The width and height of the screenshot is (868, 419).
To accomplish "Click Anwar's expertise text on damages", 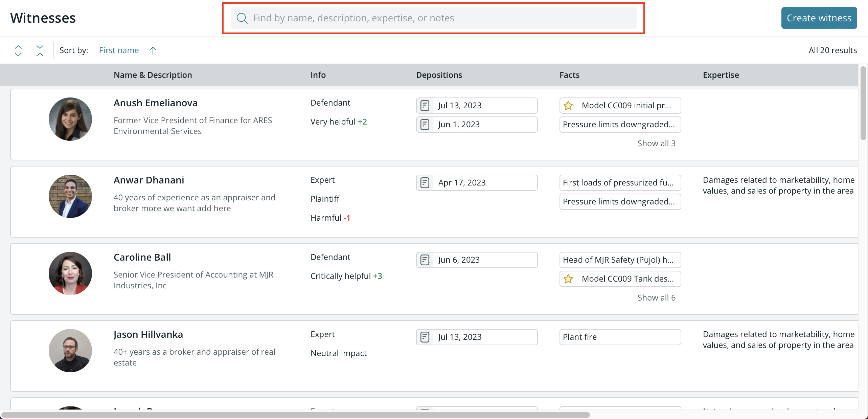I will 779,185.
